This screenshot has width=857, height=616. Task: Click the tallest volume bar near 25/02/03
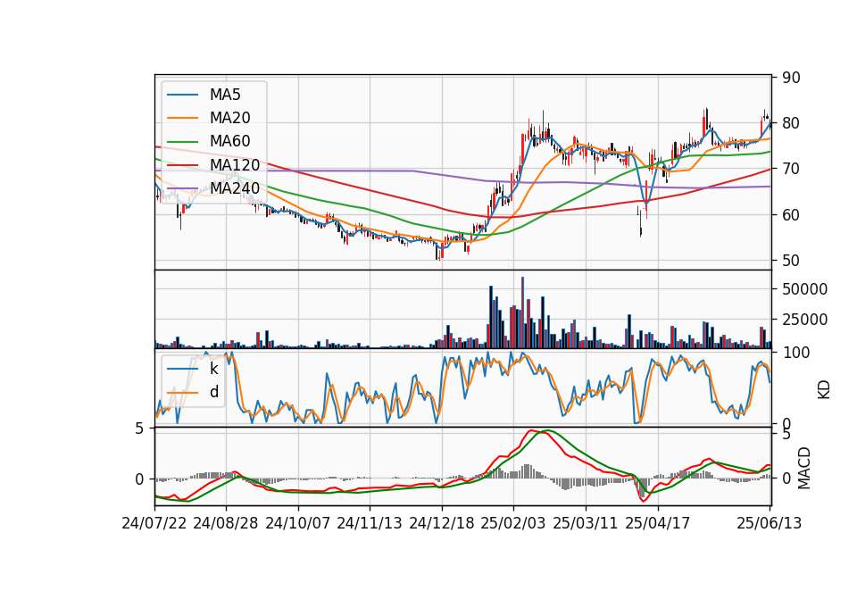point(522,312)
